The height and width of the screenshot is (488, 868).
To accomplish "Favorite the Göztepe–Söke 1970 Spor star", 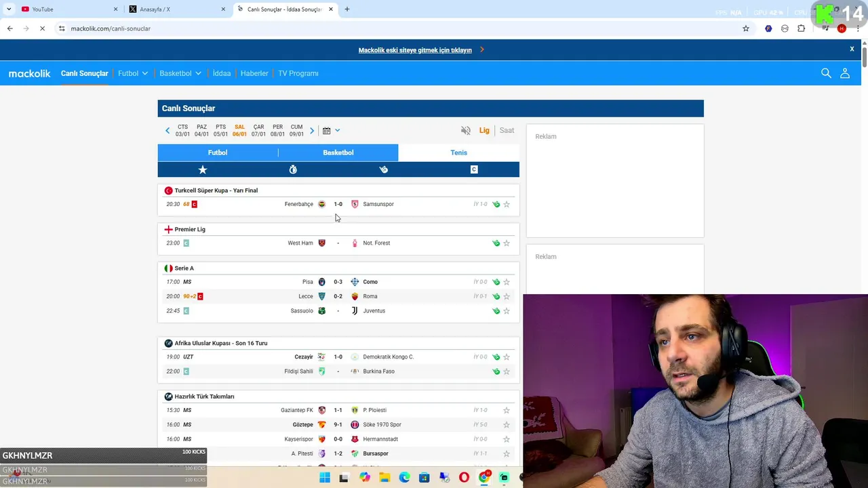I will 507,425.
